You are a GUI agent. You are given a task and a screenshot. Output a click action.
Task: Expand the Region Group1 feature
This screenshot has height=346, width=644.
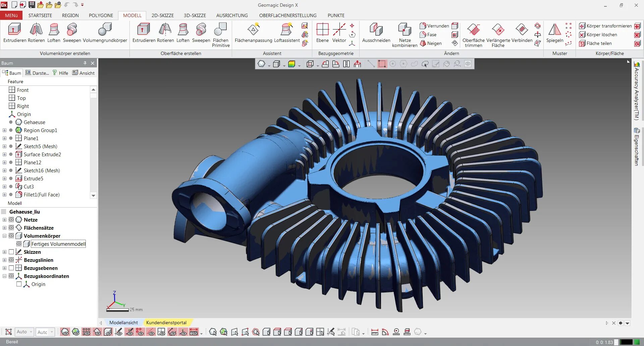click(x=4, y=130)
